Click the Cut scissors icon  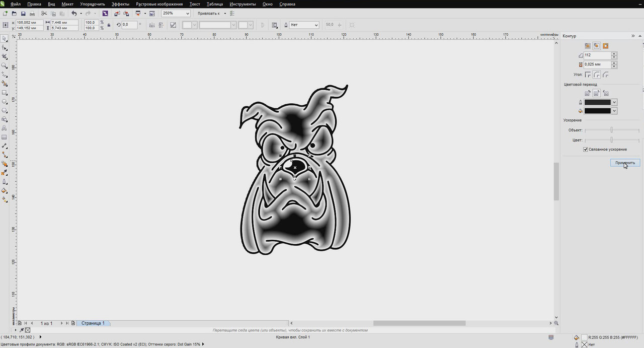44,14
